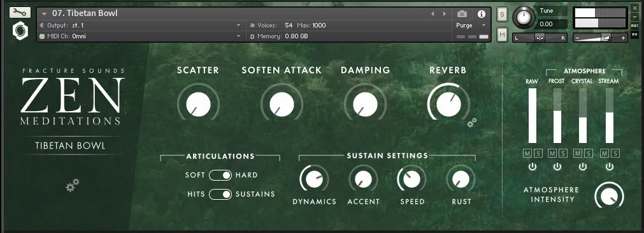Click the CRYSTAL volume fader
This screenshot has width=644, height=233.
[583, 116]
